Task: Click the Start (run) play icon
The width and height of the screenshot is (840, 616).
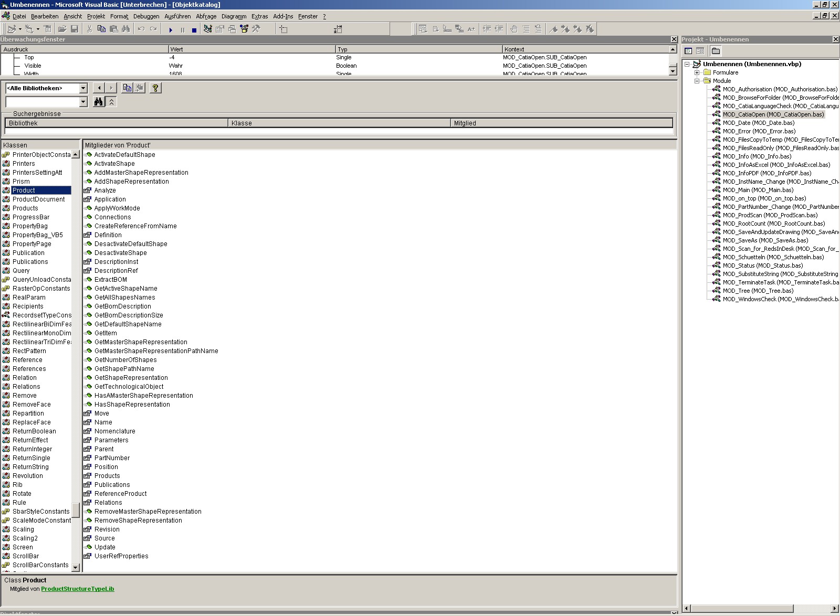Action: [171, 30]
